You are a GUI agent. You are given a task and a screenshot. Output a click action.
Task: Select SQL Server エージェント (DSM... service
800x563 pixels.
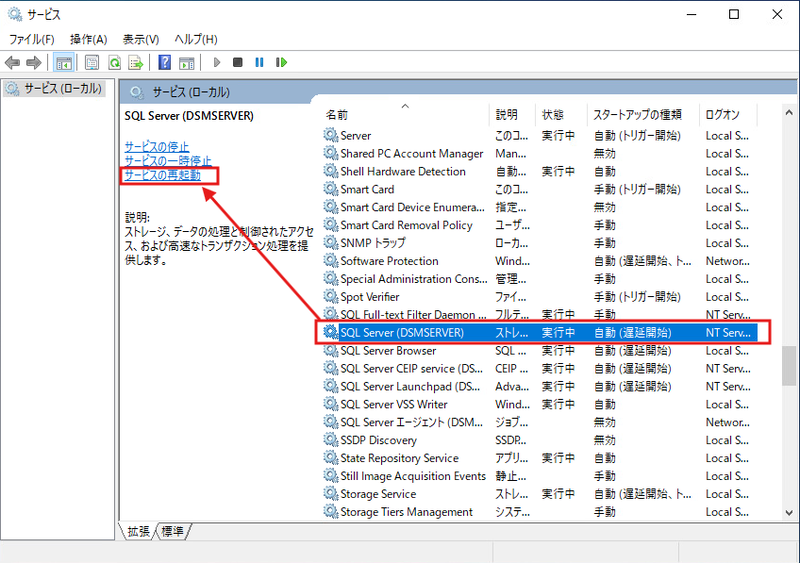point(540,422)
